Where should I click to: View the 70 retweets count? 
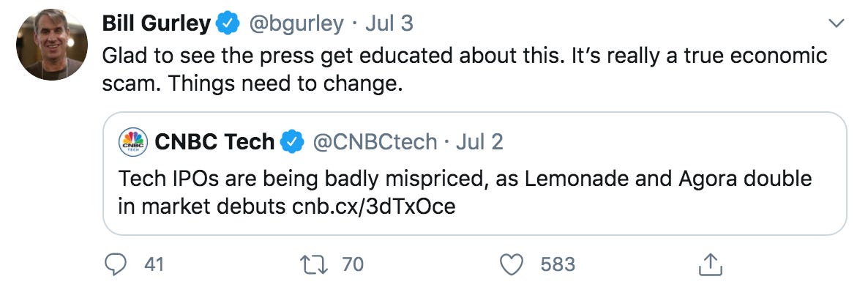tap(353, 264)
